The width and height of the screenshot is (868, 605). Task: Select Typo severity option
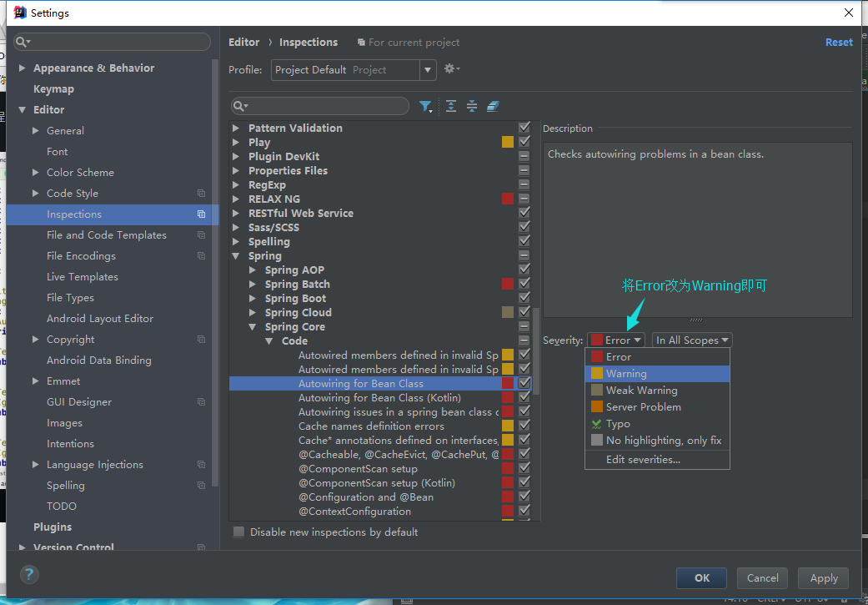pos(658,423)
